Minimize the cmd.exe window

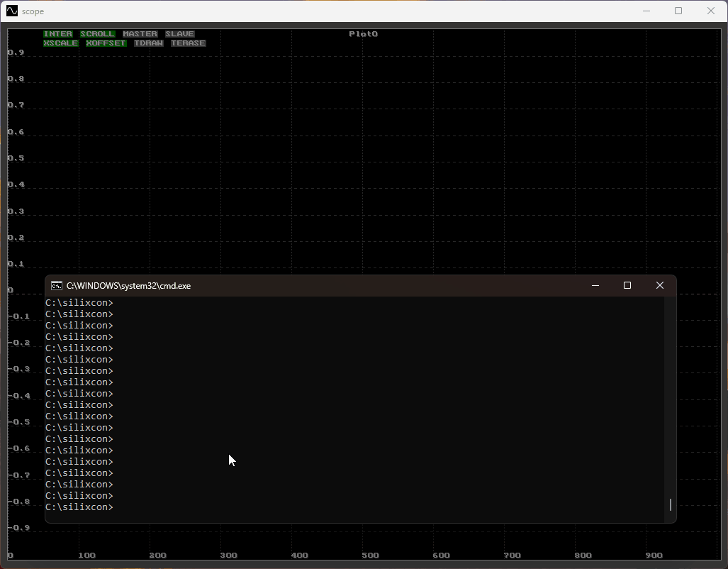(x=595, y=285)
